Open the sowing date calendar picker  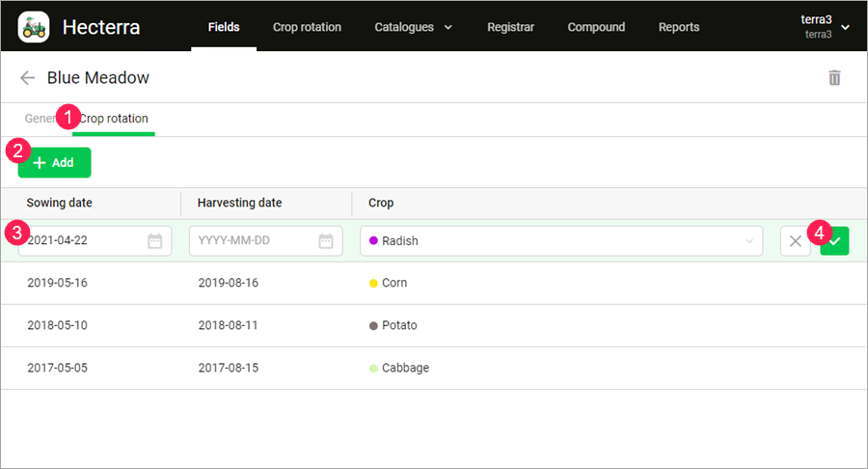pos(154,241)
